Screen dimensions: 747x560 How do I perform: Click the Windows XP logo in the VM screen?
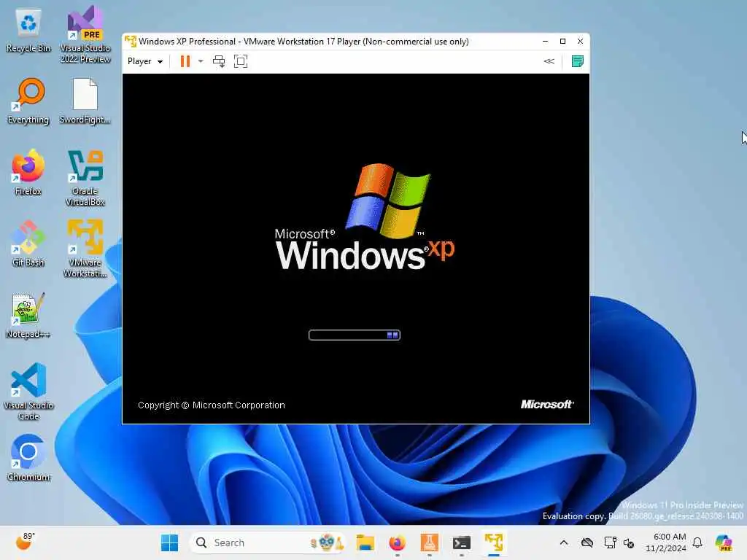365,217
